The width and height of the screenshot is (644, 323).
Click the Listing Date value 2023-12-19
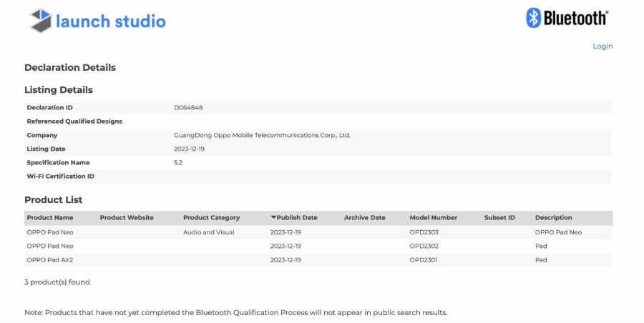pyautogui.click(x=189, y=149)
